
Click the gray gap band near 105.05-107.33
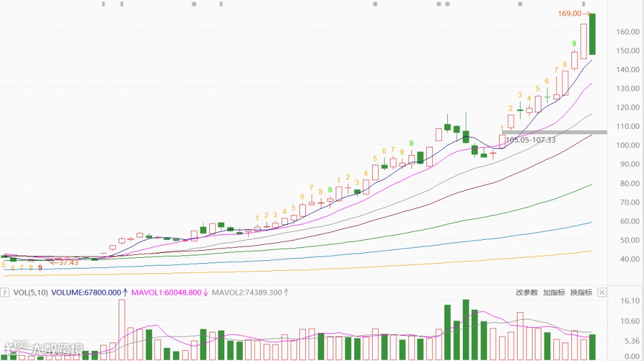tap(555, 132)
